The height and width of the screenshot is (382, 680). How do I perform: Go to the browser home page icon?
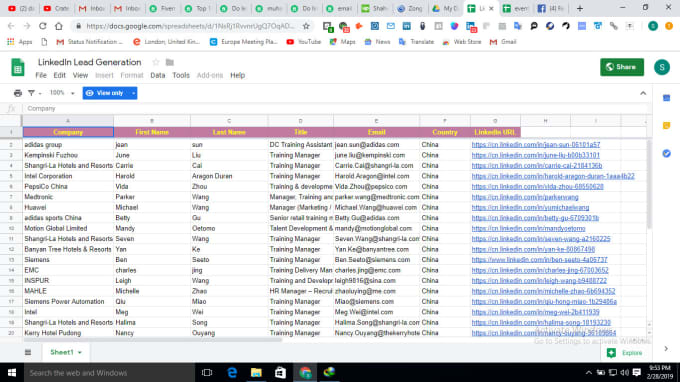59,26
